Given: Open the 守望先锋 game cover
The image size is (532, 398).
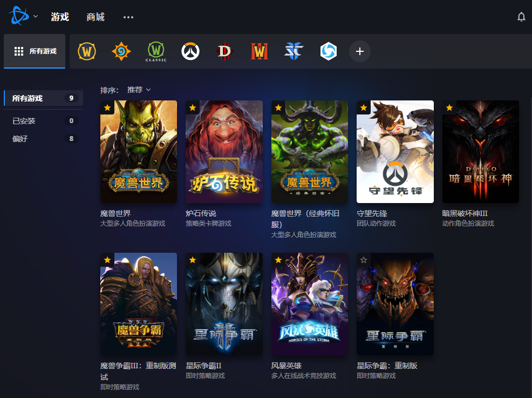Looking at the screenshot, I should (x=395, y=152).
